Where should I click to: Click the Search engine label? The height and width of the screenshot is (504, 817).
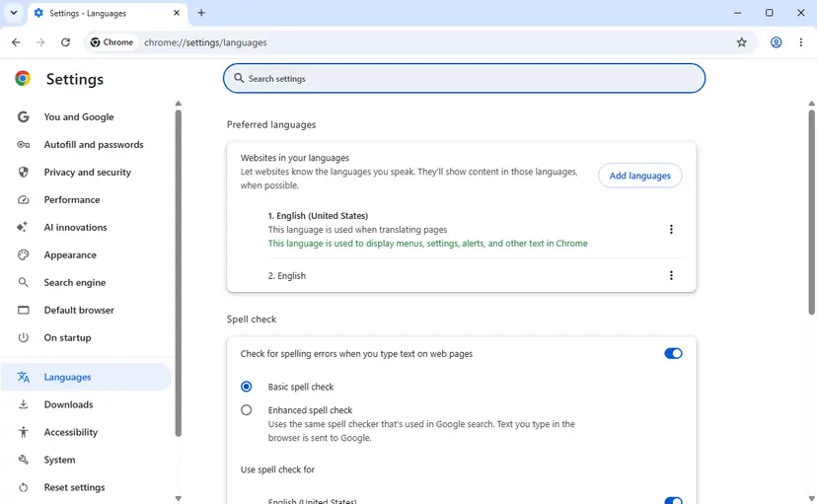(75, 282)
